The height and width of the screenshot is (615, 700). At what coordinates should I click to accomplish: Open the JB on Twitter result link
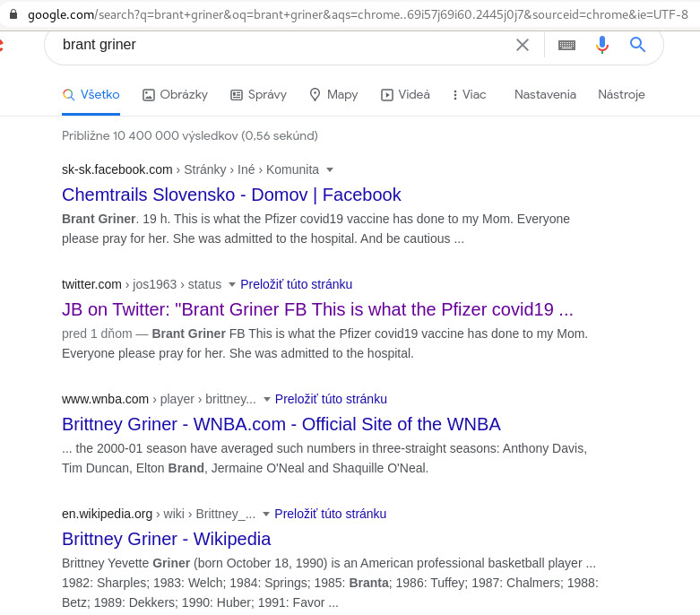[317, 309]
